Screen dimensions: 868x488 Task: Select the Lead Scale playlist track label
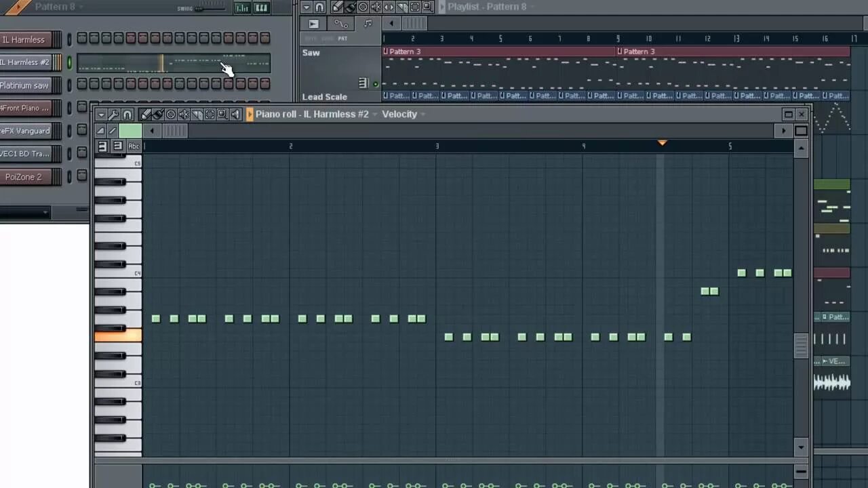pyautogui.click(x=324, y=97)
